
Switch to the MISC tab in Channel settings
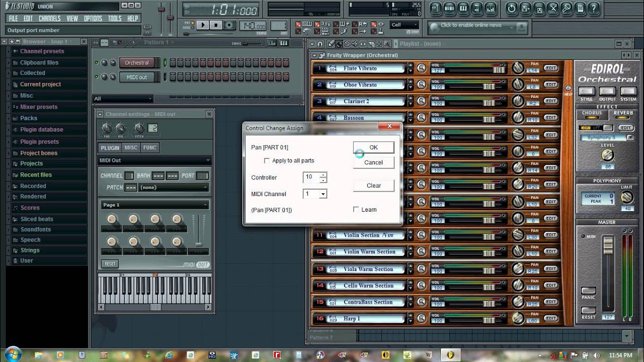point(131,148)
